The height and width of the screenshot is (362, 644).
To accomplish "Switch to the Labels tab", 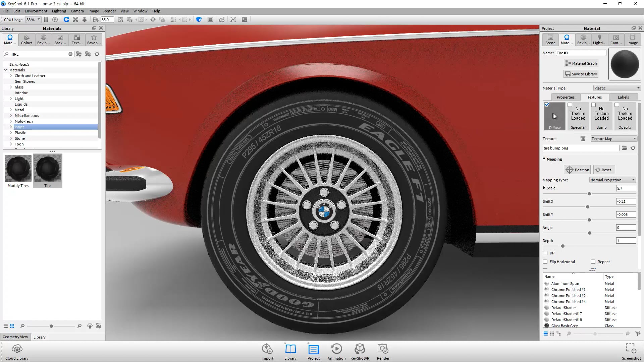I will click(623, 97).
